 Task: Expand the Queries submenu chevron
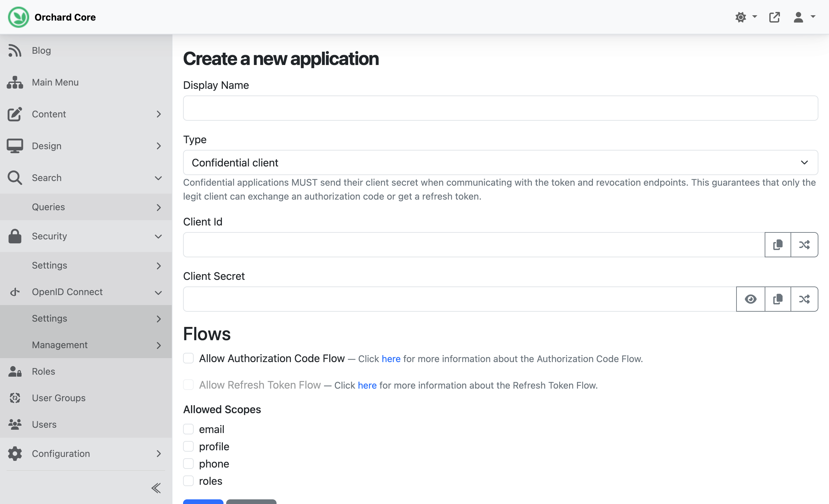(159, 207)
